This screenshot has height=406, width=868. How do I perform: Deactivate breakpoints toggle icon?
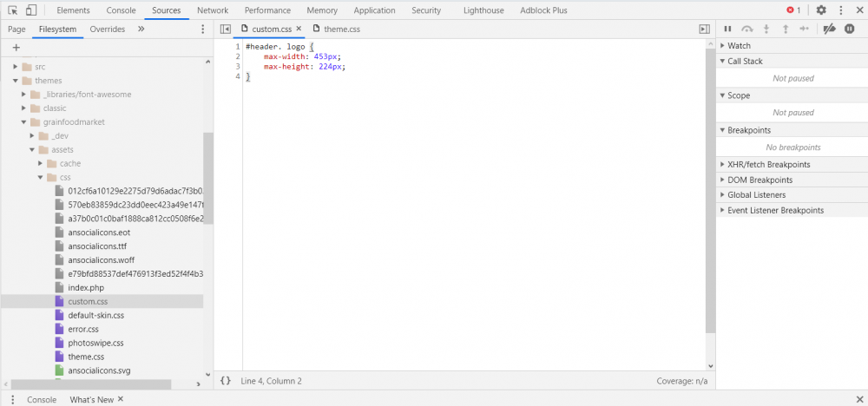[x=829, y=29]
